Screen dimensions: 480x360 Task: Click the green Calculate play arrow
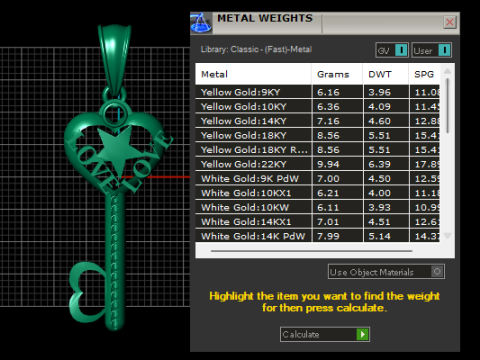[x=363, y=334]
